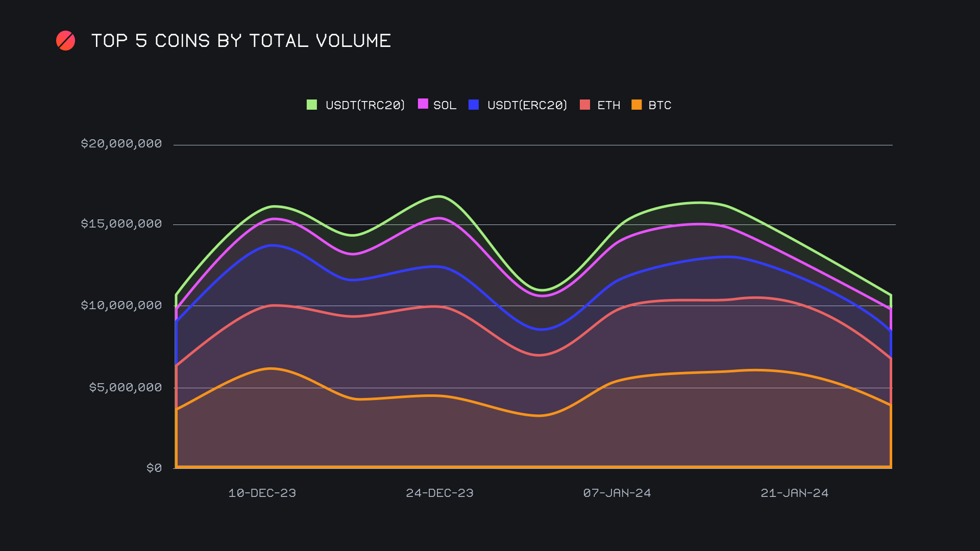Click the blue USDT(ERC20) legend swatch
Image resolution: width=980 pixels, height=551 pixels.
pyautogui.click(x=473, y=105)
